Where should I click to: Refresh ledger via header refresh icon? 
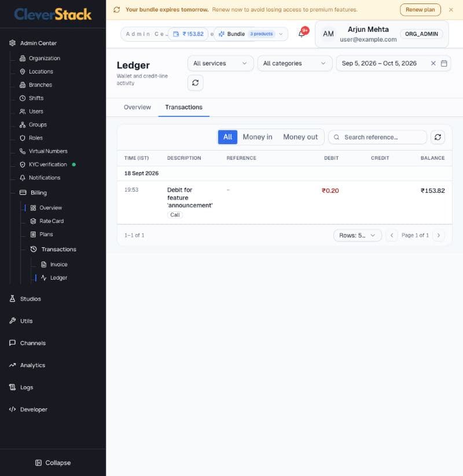(196, 83)
